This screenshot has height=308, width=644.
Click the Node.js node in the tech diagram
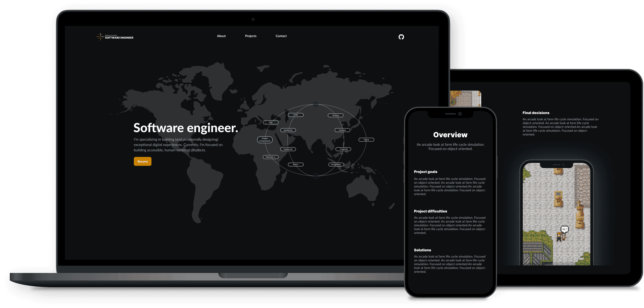click(335, 115)
